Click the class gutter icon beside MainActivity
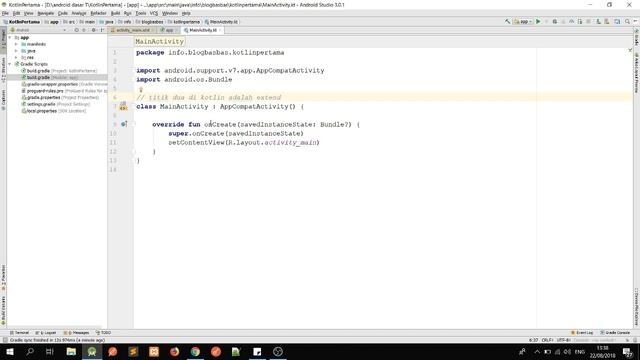Image resolution: width=640 pixels, height=360 pixels. [x=123, y=107]
